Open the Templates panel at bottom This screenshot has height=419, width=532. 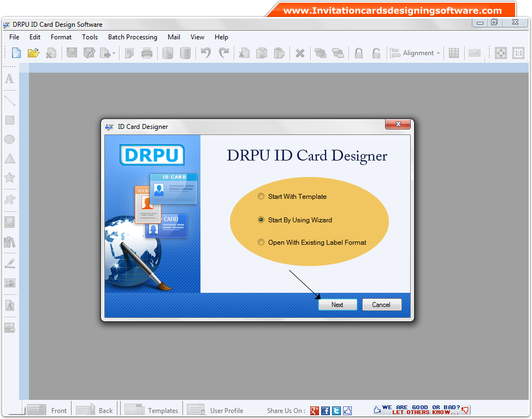click(151, 410)
